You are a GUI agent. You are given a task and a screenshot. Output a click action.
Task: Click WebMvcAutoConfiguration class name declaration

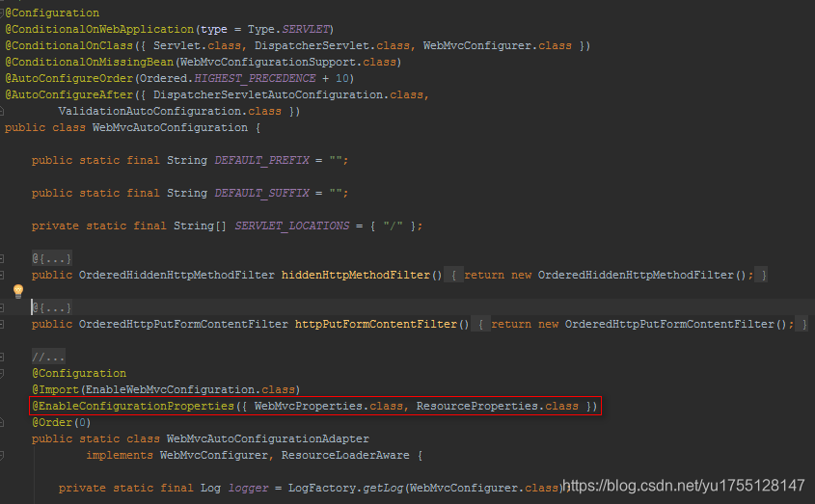pos(170,127)
